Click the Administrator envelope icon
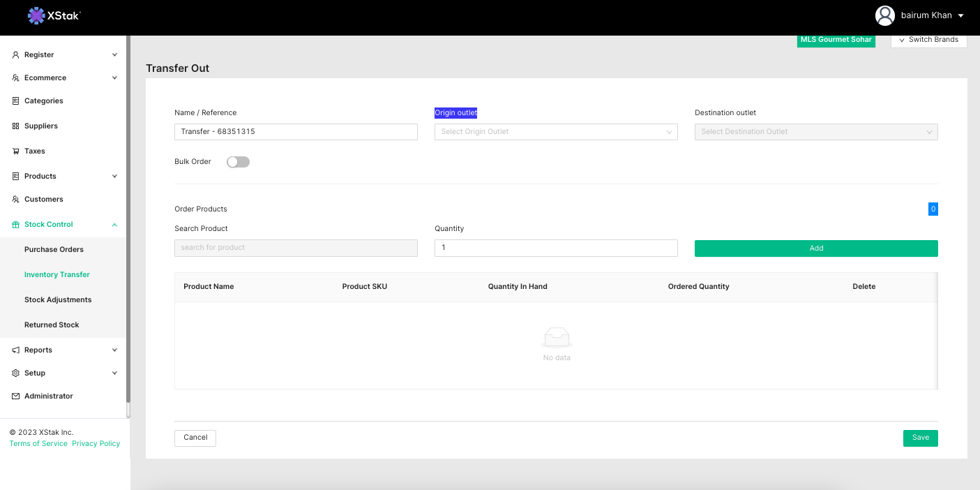980x490 pixels. (16, 396)
